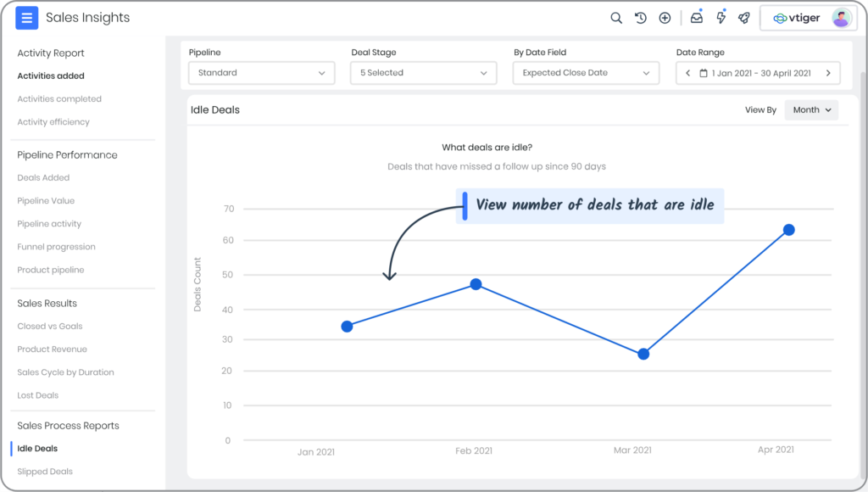Viewport: 868px width, 492px height.
Task: Open the Lost Deals report
Action: (37, 395)
